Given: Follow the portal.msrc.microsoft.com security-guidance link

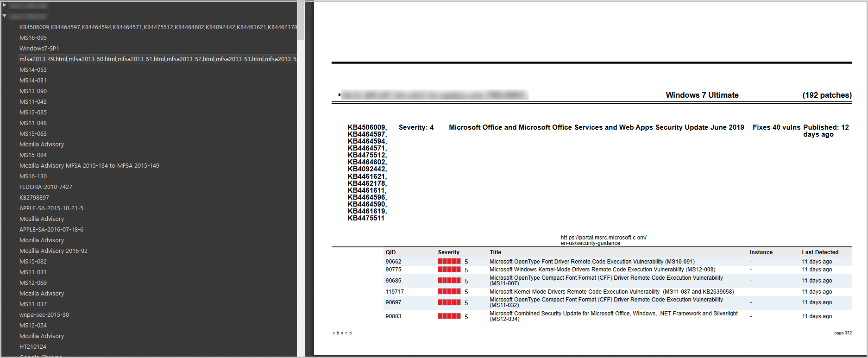Looking at the screenshot, I should (604, 240).
